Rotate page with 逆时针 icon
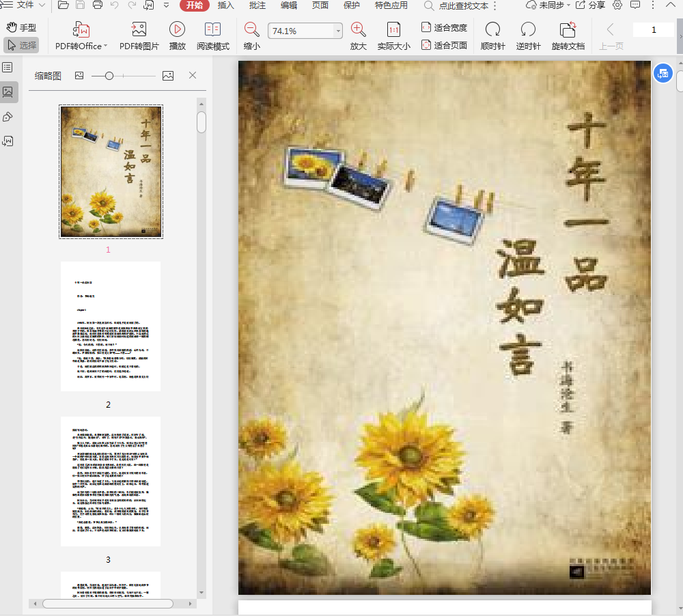This screenshot has width=683, height=616. [528, 30]
